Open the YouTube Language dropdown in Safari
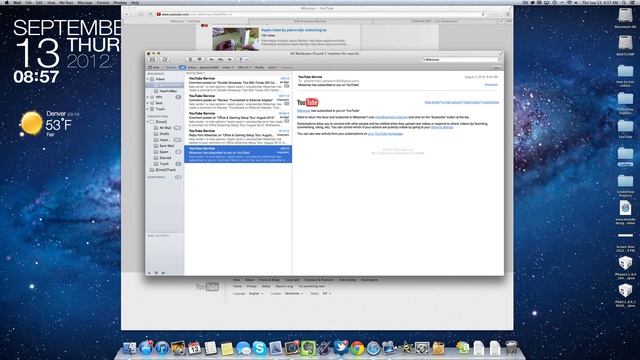640x360 pixels. 256,293
